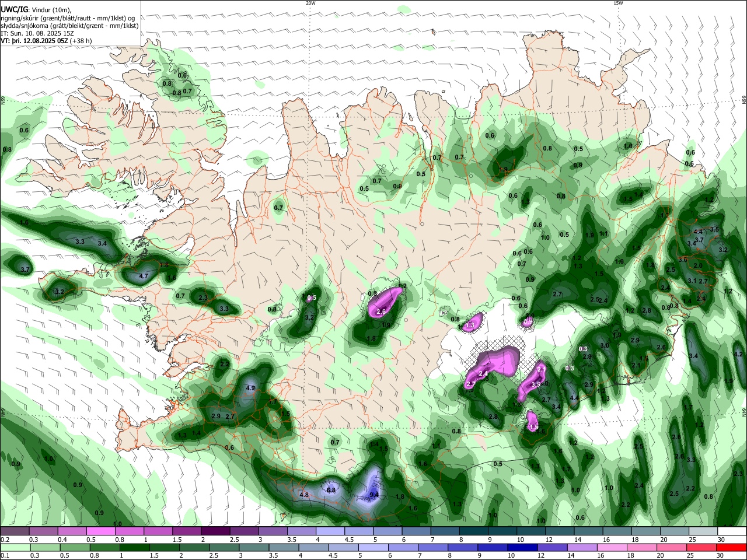Select the light gray 25 swatch in upper legend
This screenshot has height=560, width=747.
tap(703, 531)
